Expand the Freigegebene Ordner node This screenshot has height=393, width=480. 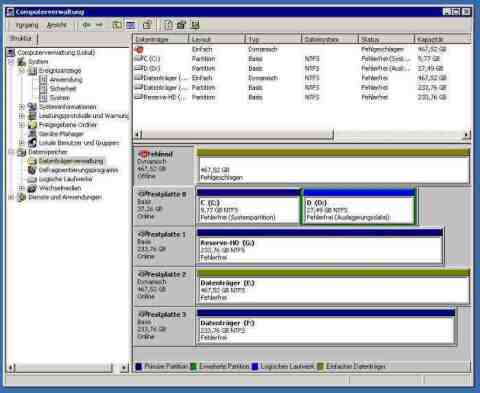[x=22, y=125]
